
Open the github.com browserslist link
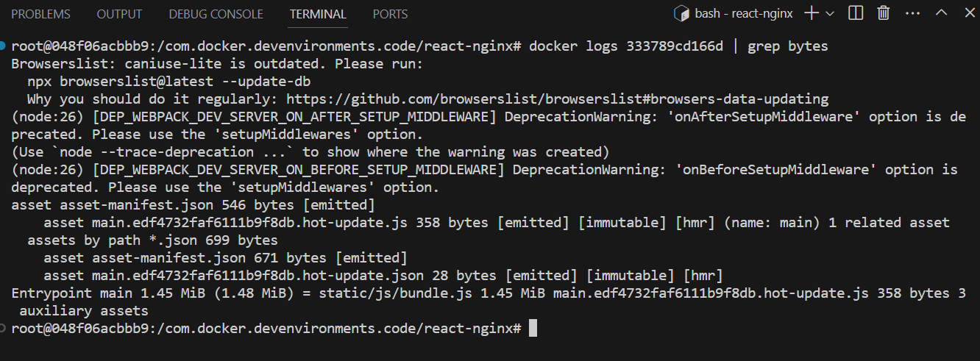click(557, 99)
